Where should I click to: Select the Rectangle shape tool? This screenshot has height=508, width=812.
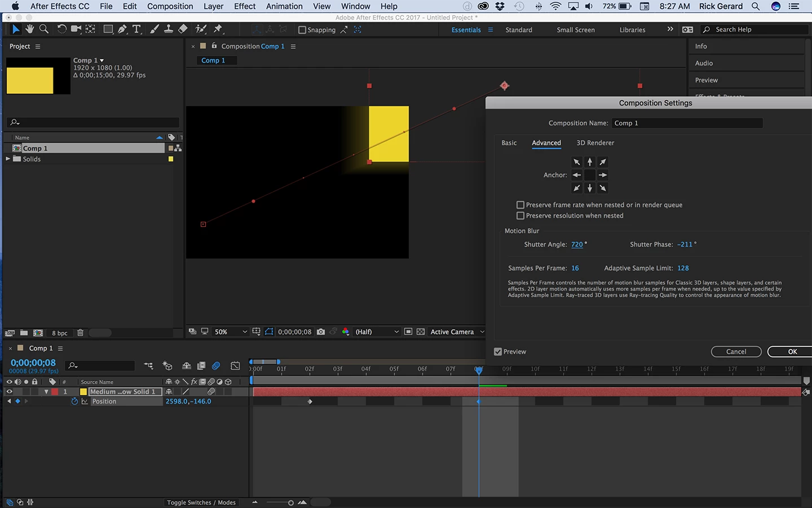[108, 29]
